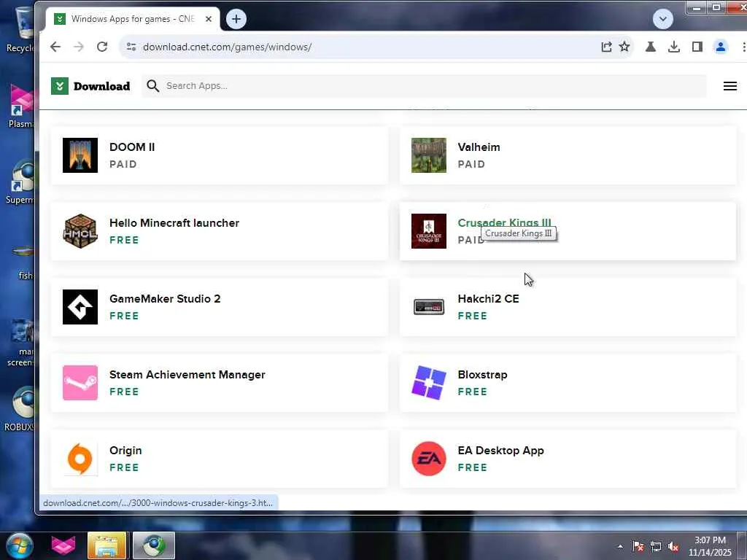
Task: Open the hamburger site menu
Action: (x=729, y=86)
